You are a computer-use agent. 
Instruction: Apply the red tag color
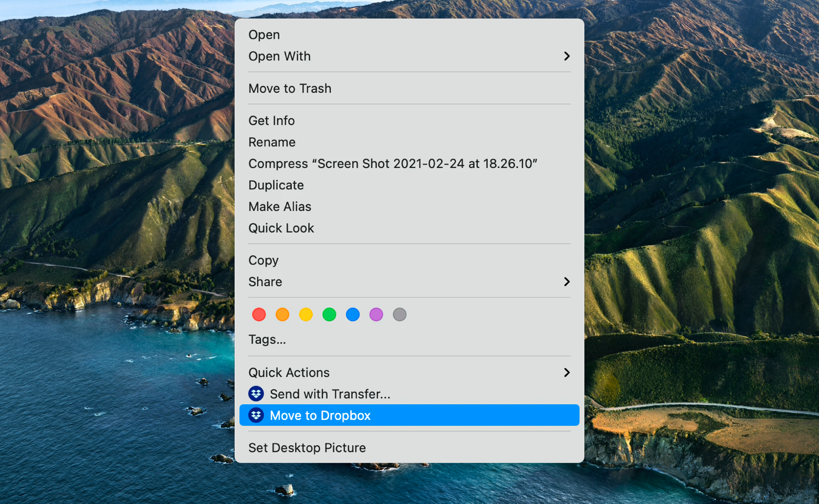(259, 314)
